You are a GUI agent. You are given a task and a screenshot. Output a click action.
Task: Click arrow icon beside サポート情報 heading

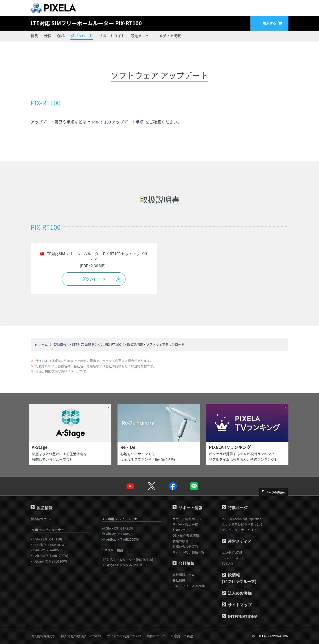click(x=174, y=507)
